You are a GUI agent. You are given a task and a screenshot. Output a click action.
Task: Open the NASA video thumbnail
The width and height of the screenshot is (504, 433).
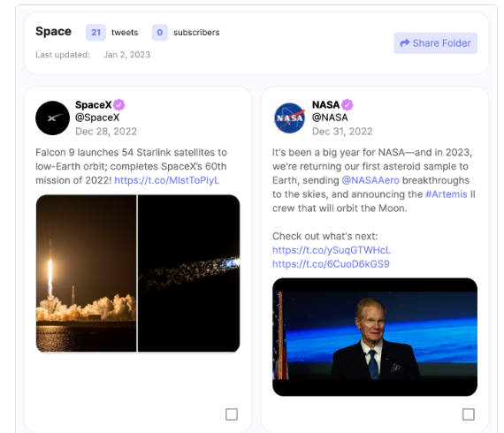click(375, 337)
